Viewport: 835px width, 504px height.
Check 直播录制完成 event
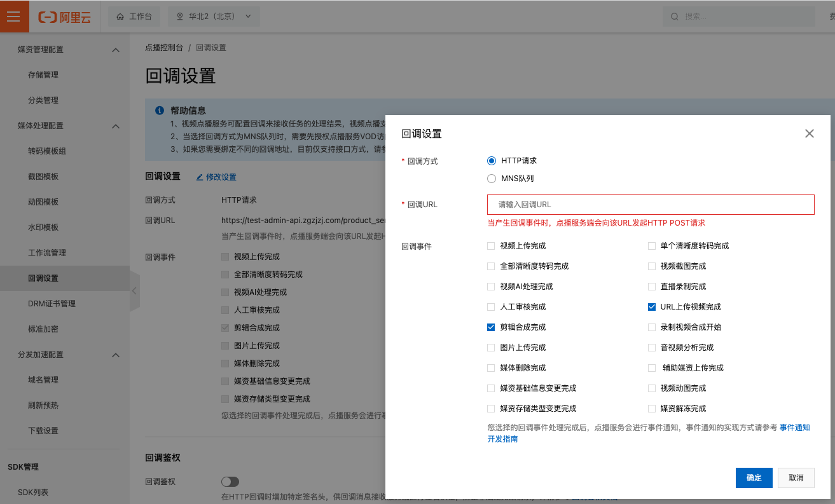[651, 287]
